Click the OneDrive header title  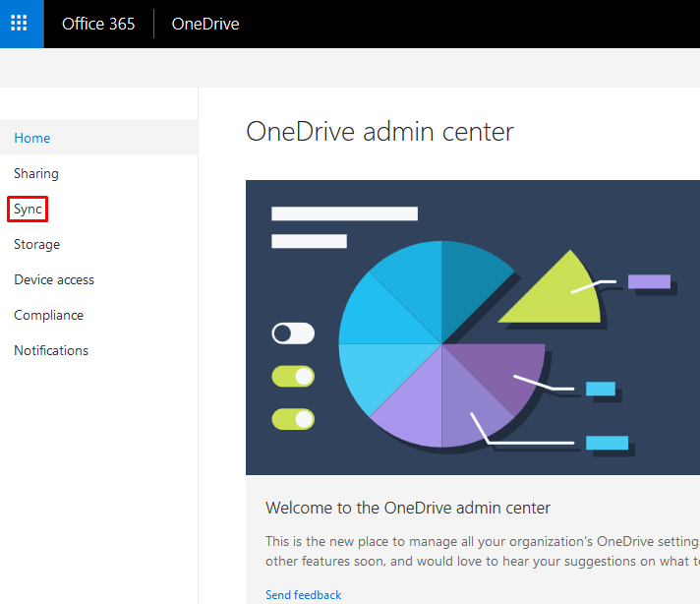[x=205, y=24]
